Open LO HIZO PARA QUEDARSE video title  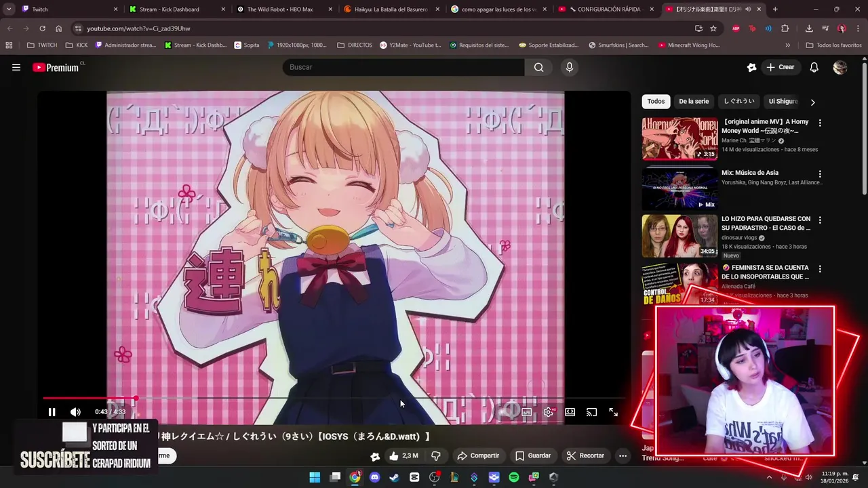tap(766, 223)
